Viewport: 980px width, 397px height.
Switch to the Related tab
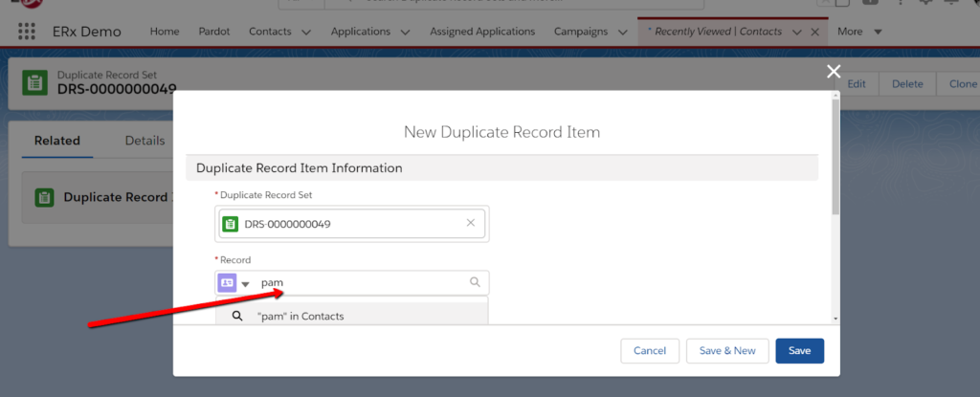[x=57, y=141]
